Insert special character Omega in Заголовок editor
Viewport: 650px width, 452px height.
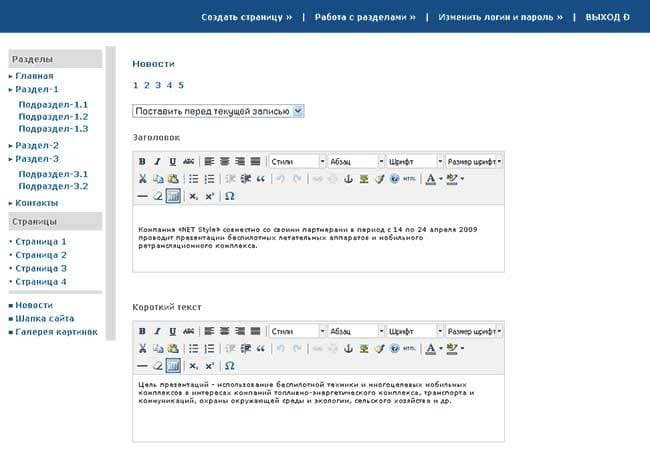pyautogui.click(x=229, y=196)
